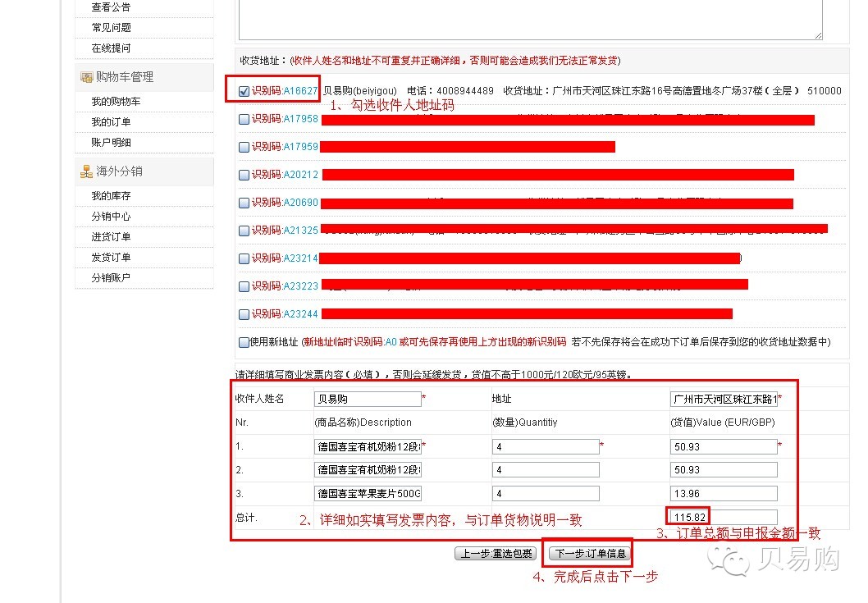The image size is (868, 603).
Task: Click the 海外分销 section header
Action: coord(144,171)
